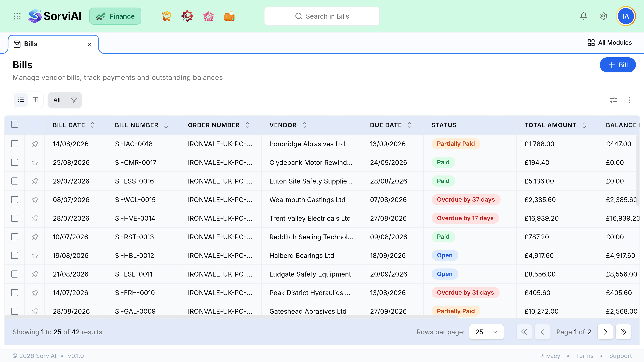Image resolution: width=644 pixels, height=362 pixels.
Task: Pin the SI-RST-0013 bill row
Action: [35, 237]
